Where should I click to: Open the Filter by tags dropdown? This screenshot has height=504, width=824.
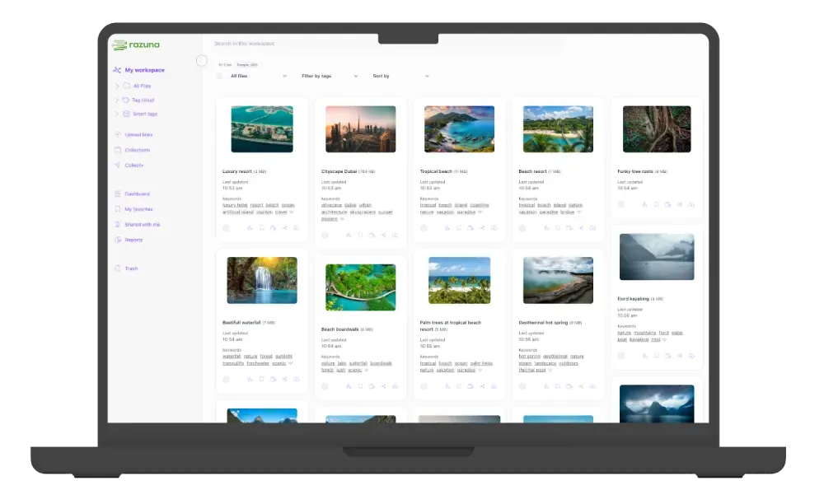coord(330,76)
